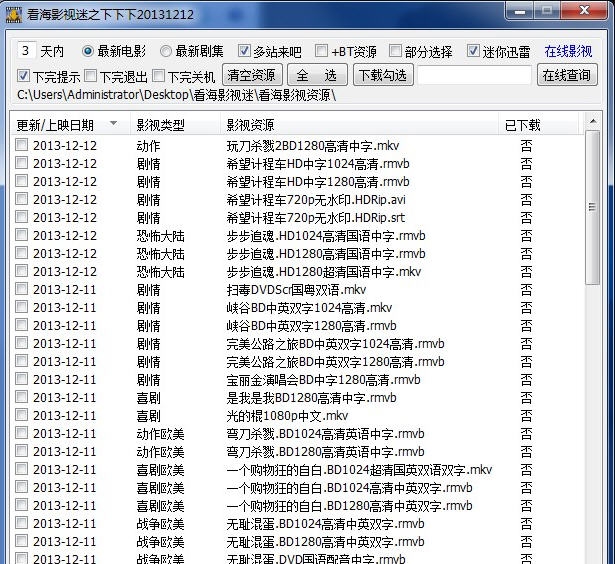Sort by 影视类型 column header
Image resolution: width=615 pixels, height=564 pixels.
coord(175,125)
